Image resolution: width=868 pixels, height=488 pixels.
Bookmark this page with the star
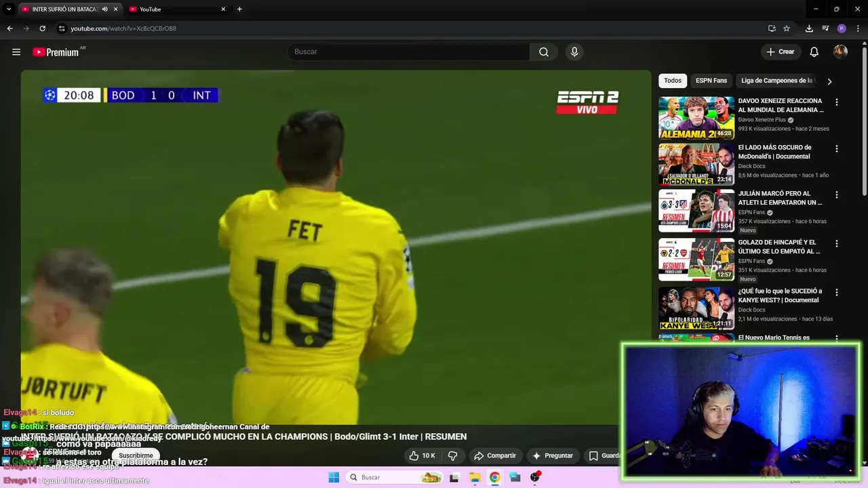click(x=787, y=28)
